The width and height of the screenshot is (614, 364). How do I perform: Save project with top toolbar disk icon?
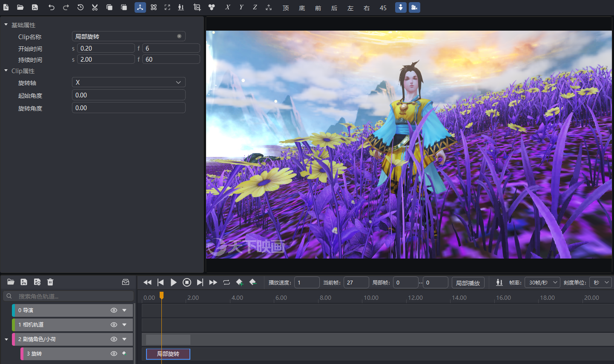click(x=35, y=7)
